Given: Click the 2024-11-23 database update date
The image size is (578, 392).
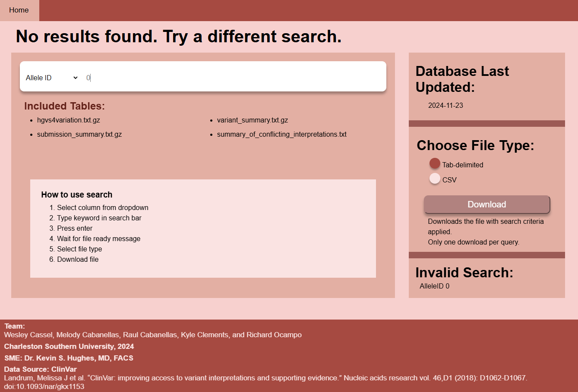Looking at the screenshot, I should (445, 105).
